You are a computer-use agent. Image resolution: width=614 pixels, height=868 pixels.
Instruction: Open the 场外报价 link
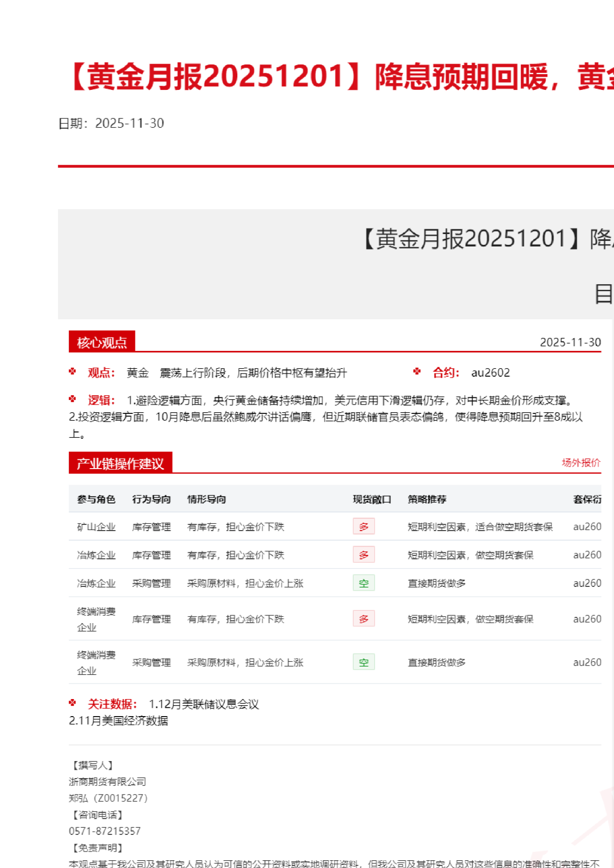click(581, 462)
